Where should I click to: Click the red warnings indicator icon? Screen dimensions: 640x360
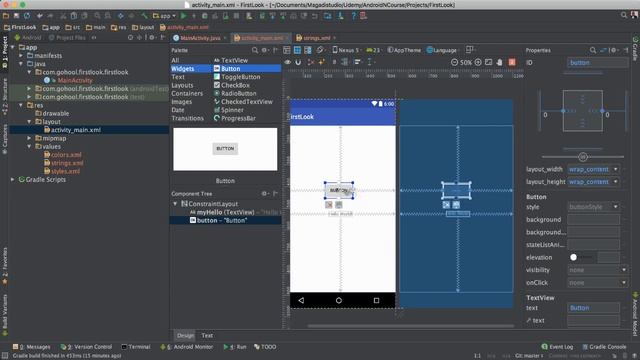tap(512, 62)
